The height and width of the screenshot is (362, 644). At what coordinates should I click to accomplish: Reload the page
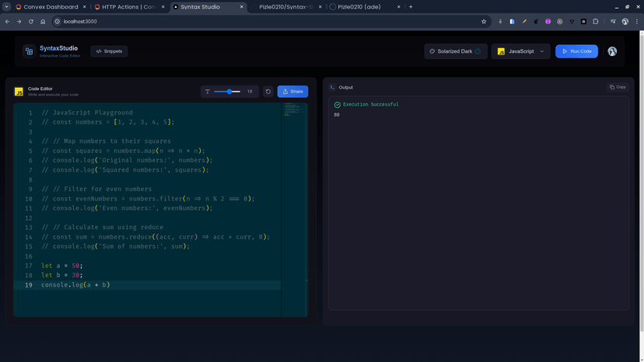[x=31, y=21]
